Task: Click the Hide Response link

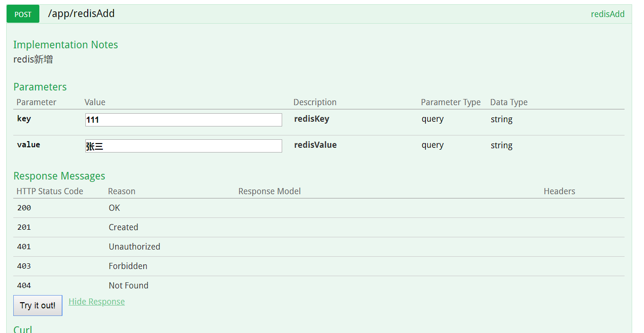Action: (97, 302)
